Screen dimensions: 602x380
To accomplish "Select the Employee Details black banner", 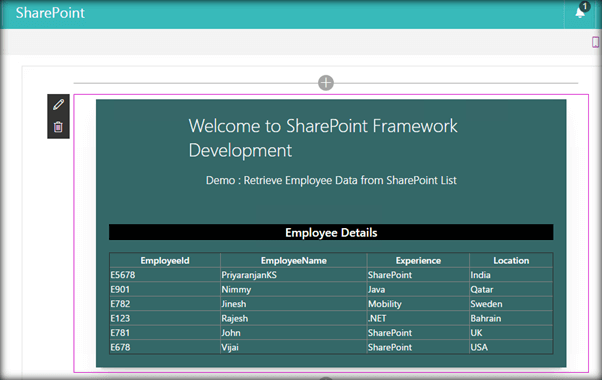I will point(331,232).
